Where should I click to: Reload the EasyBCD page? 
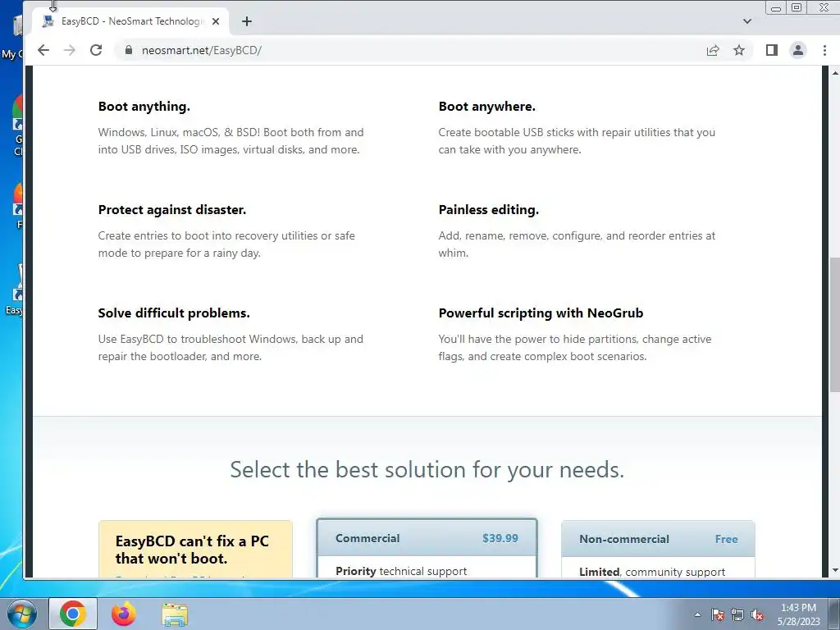(x=96, y=50)
